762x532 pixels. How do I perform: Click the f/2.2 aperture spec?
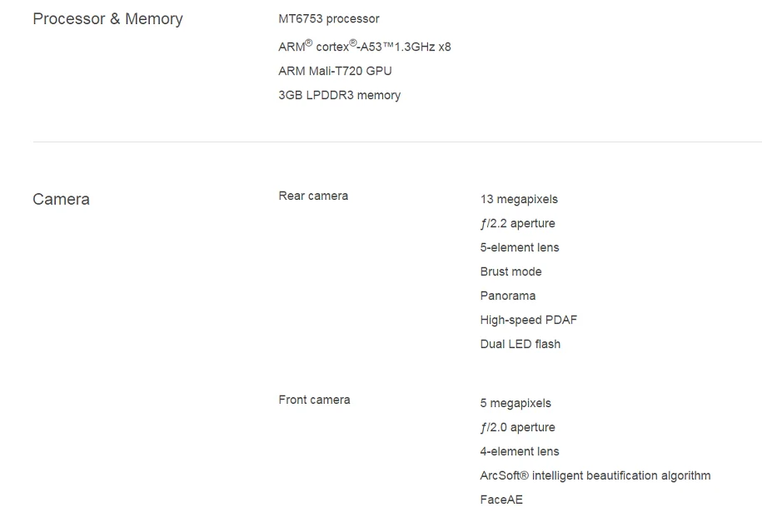coord(517,223)
